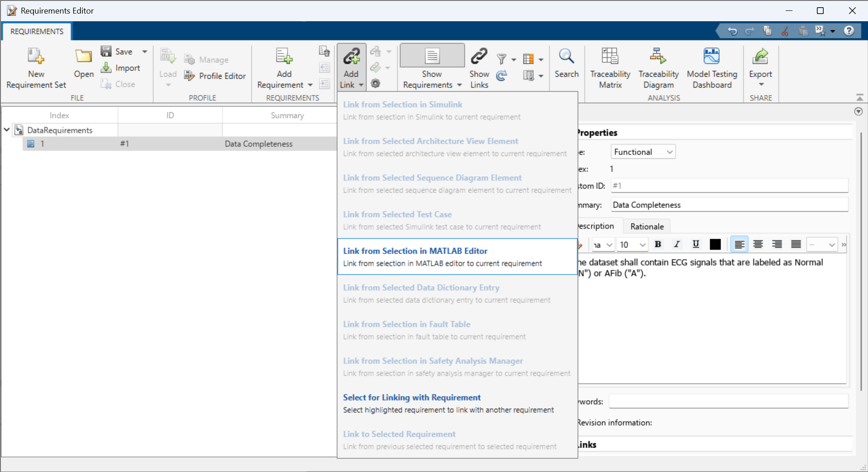Click the Keywords input field
Image resolution: width=868 pixels, height=472 pixels.
pyautogui.click(x=728, y=401)
